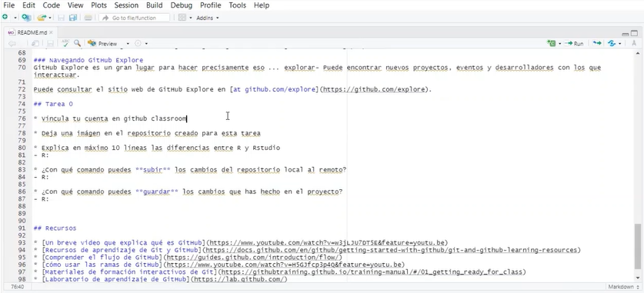The image size is (644, 293).
Task: Click the Print document icon
Action: click(88, 18)
